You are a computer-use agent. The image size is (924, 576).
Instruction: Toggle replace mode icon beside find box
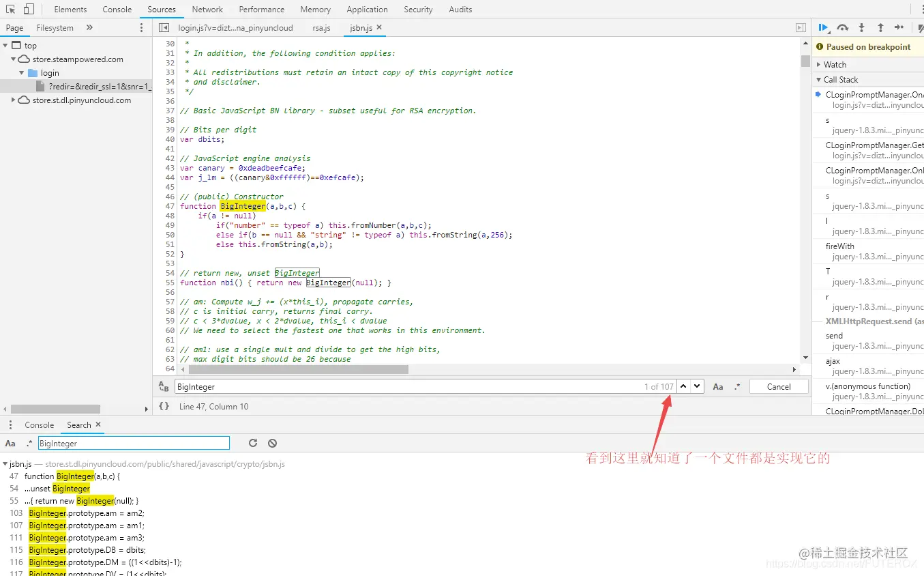(x=164, y=387)
